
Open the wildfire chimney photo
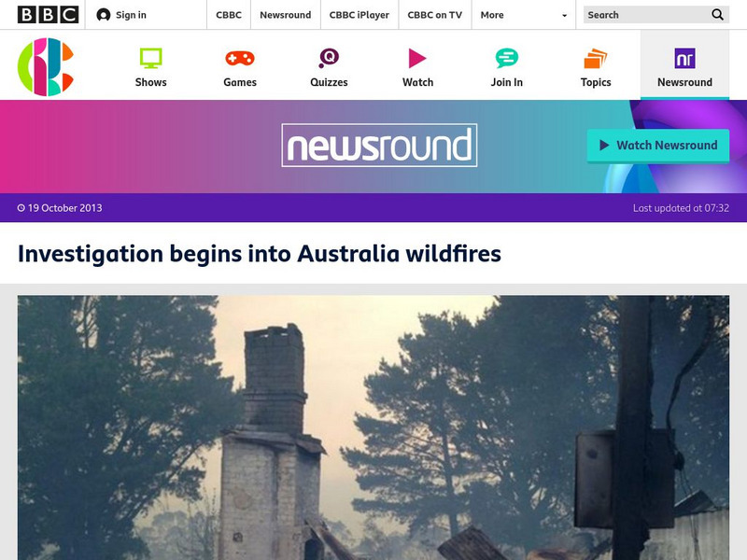pos(373,427)
